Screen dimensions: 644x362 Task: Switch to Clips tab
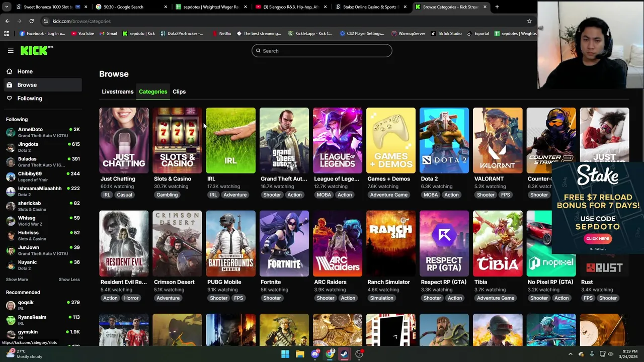pos(179,92)
